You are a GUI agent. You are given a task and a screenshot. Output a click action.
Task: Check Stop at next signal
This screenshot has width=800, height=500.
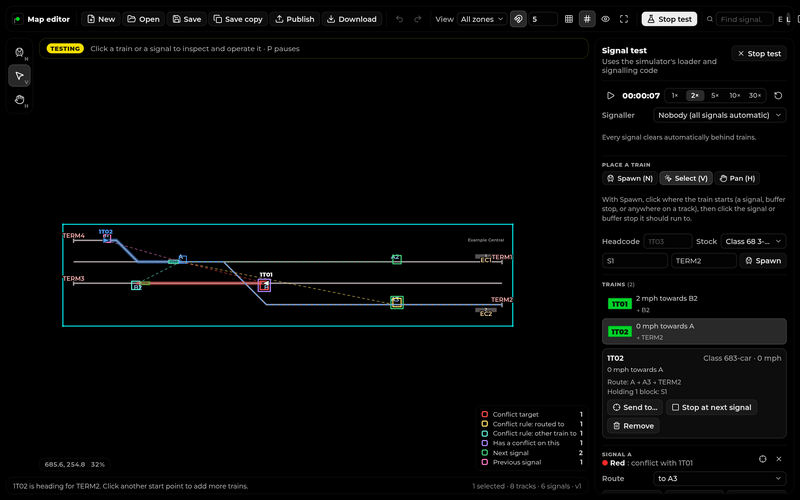click(x=711, y=407)
